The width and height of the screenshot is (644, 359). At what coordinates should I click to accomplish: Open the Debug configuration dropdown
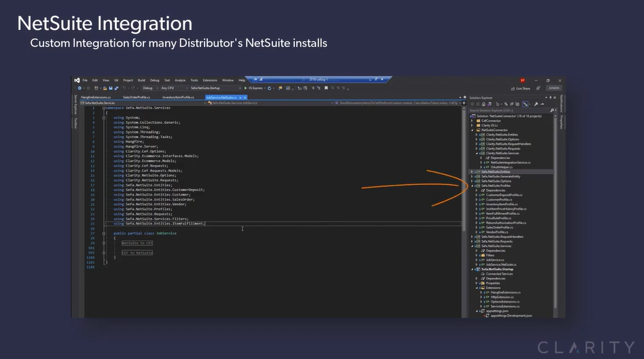(x=150, y=88)
